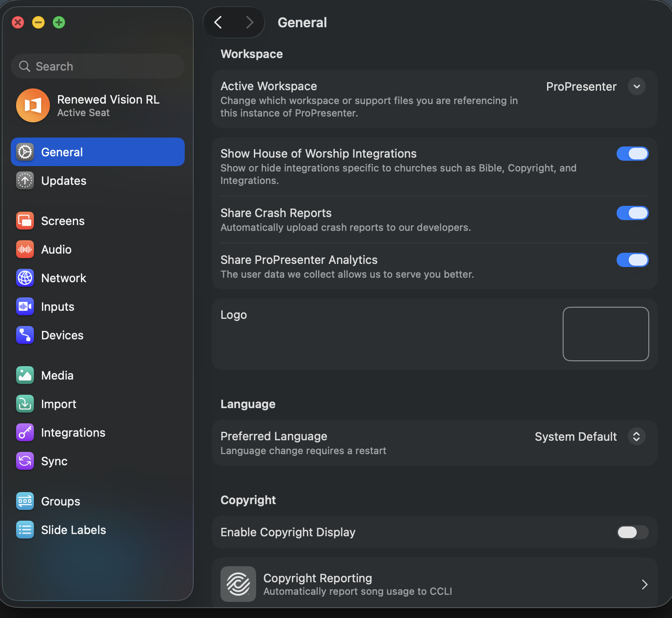
Task: Click the Workspace section heading
Action: 252,54
